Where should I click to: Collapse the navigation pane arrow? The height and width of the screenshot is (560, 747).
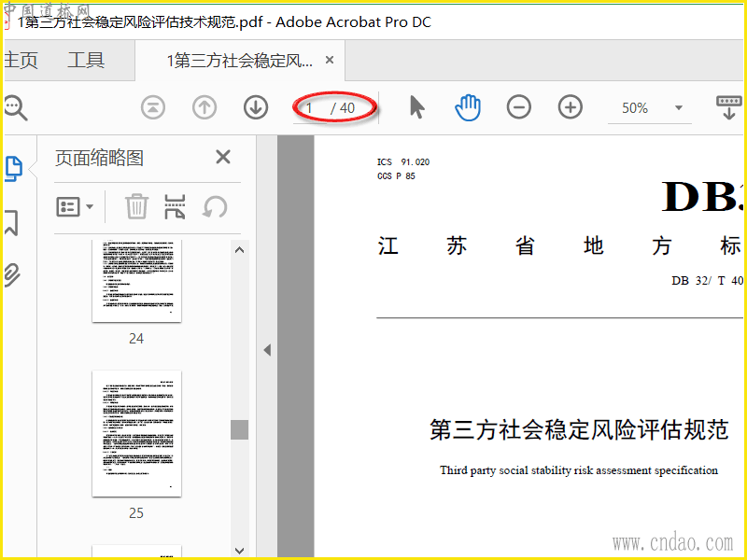(x=267, y=350)
